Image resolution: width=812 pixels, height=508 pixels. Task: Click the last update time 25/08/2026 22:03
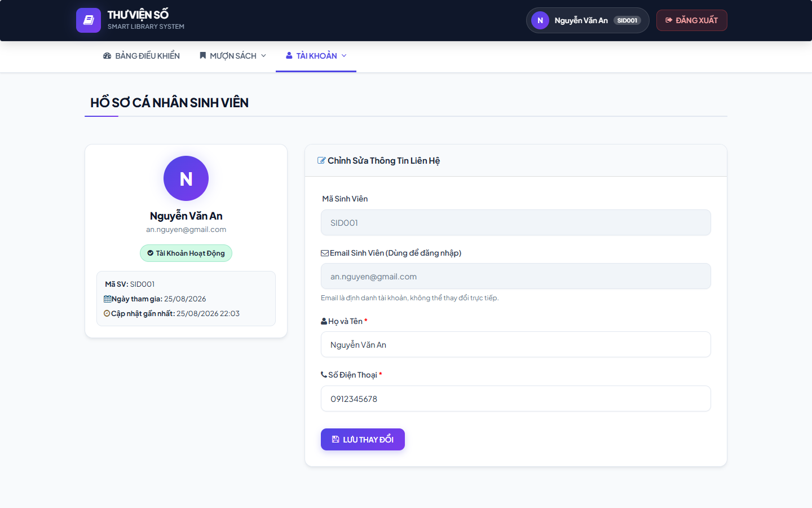pyautogui.click(x=208, y=313)
